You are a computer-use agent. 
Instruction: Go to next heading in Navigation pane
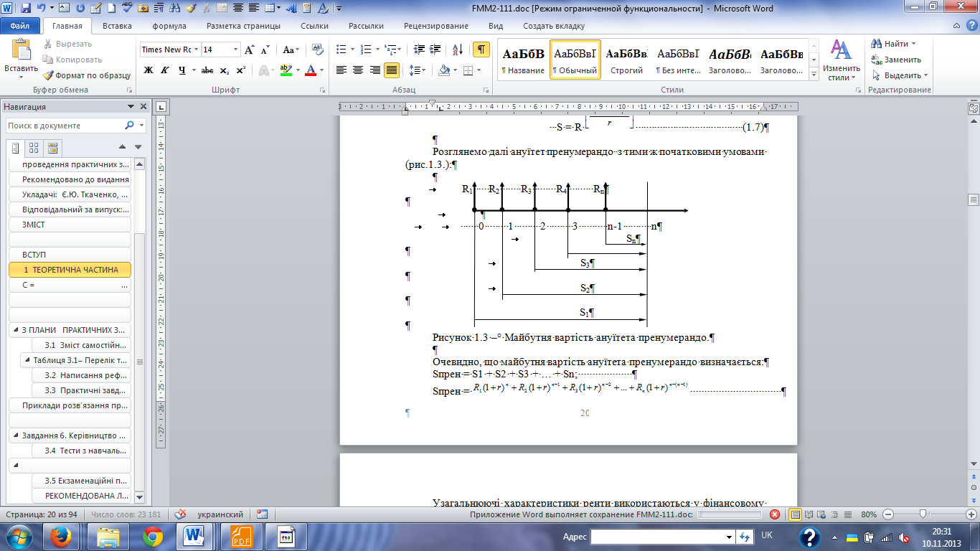coord(138,148)
